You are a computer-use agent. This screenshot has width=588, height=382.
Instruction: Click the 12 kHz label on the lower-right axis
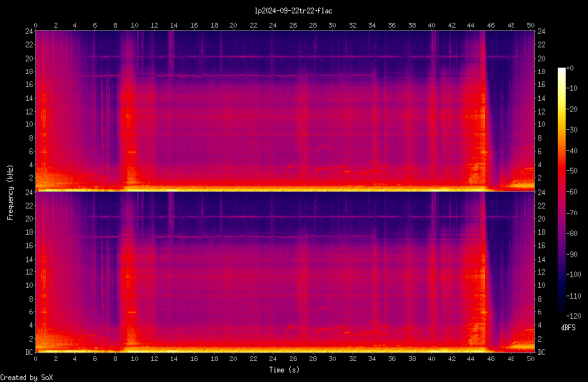[541, 272]
